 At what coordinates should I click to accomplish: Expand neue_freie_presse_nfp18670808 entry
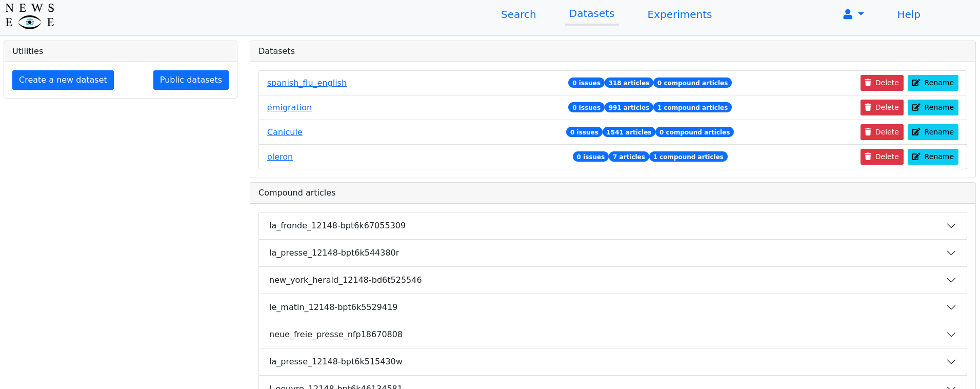(x=613, y=335)
